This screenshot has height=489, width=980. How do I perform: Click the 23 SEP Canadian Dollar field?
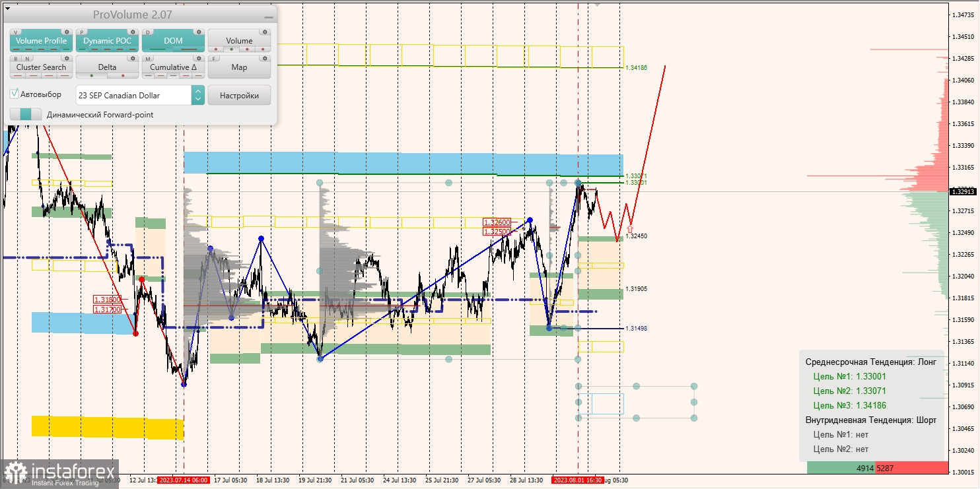coord(134,95)
